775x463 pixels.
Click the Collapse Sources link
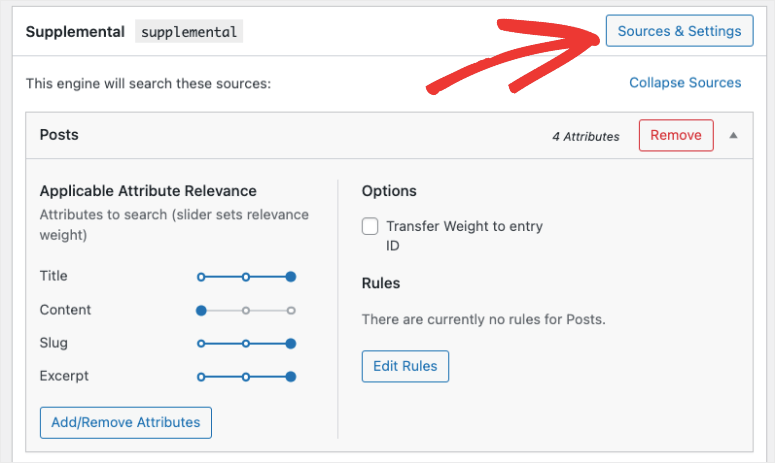685,83
